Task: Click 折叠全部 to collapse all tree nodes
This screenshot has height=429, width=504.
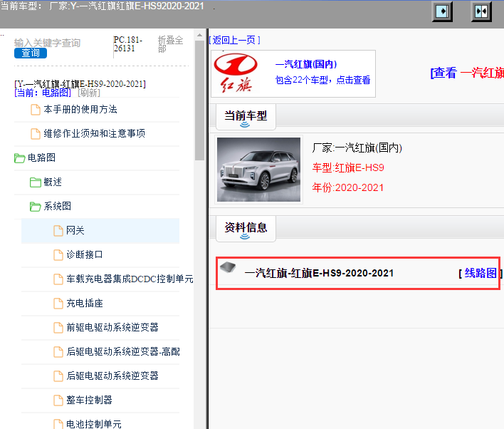Action: [x=170, y=44]
